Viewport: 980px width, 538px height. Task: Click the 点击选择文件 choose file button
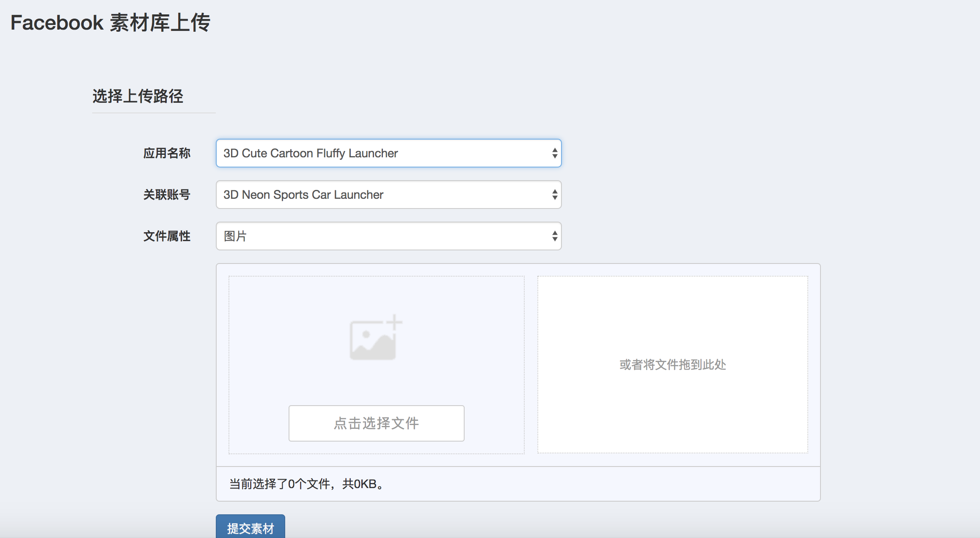pos(376,423)
